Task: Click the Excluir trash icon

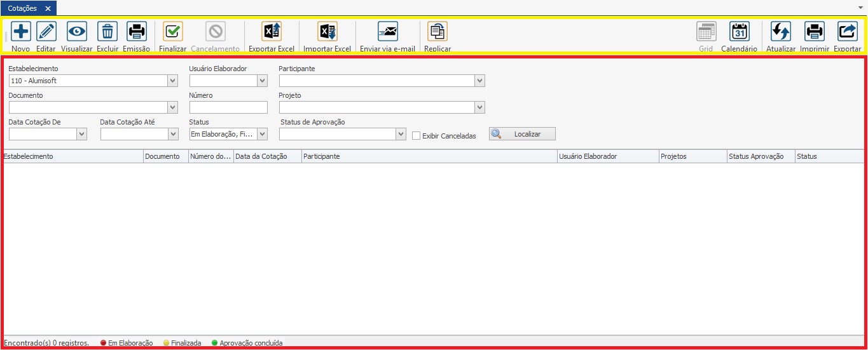Action: (107, 32)
